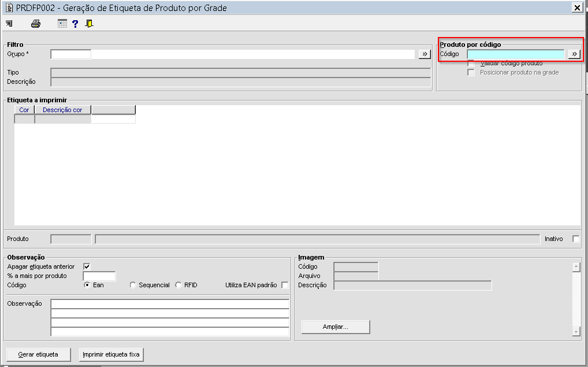Click the Produto code field

(71, 239)
